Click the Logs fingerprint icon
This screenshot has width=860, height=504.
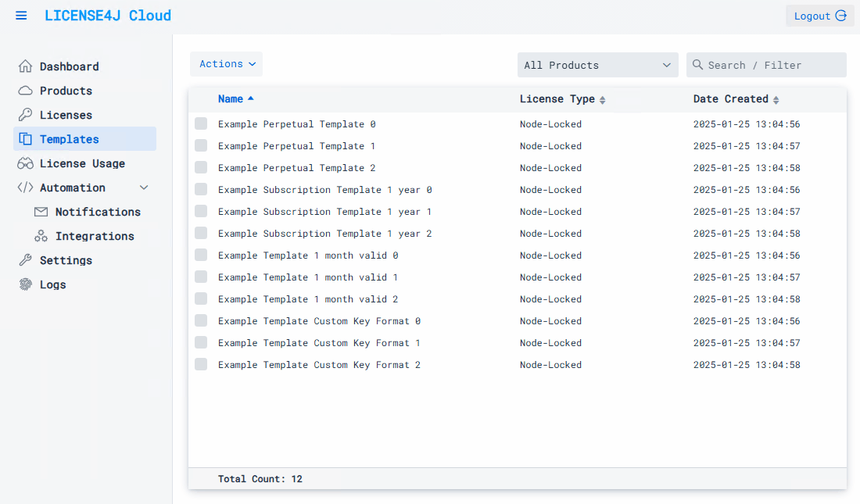[26, 284]
